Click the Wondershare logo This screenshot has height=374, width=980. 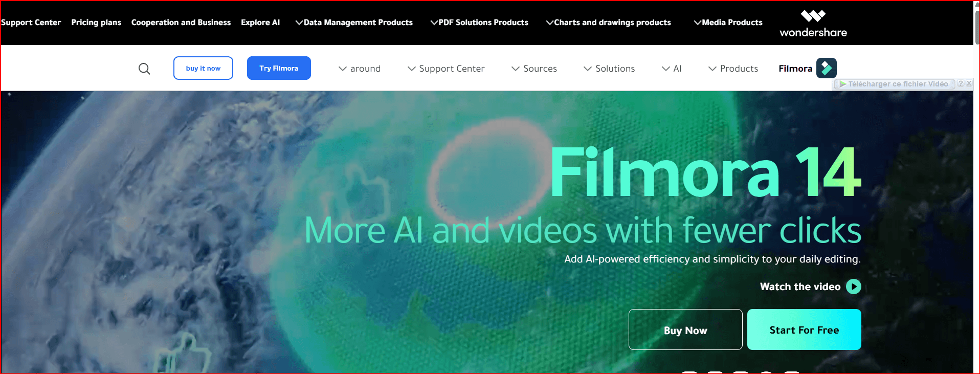click(x=813, y=24)
